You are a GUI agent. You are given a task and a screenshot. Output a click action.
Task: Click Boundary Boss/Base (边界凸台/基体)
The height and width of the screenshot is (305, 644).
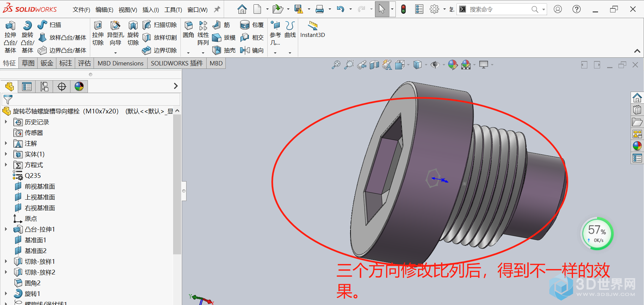tap(62, 50)
